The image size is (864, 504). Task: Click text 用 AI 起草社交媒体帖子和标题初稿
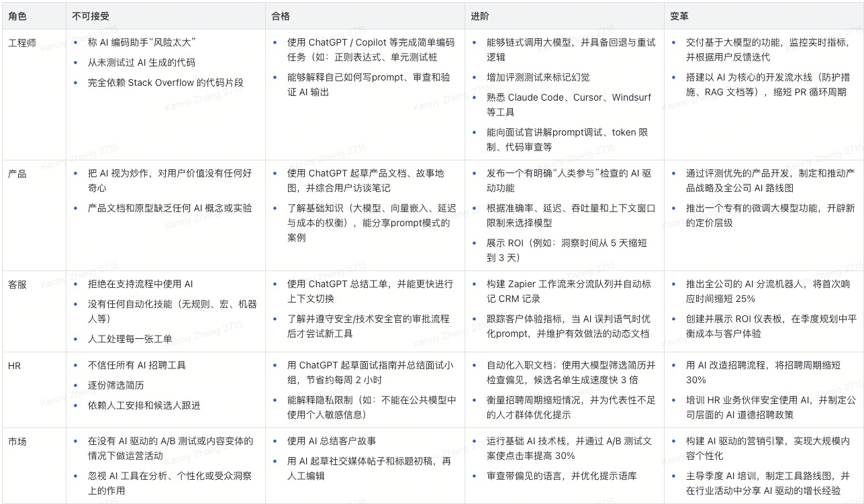pos(361,461)
